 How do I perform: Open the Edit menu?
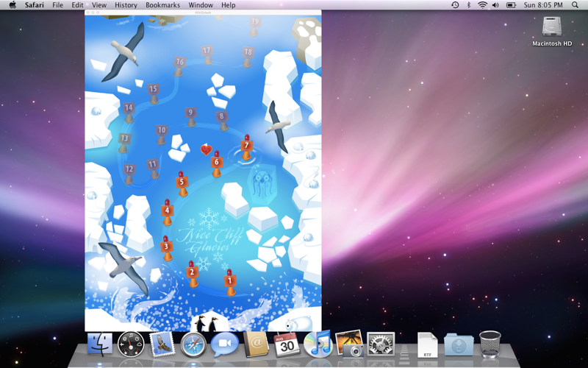[77, 5]
